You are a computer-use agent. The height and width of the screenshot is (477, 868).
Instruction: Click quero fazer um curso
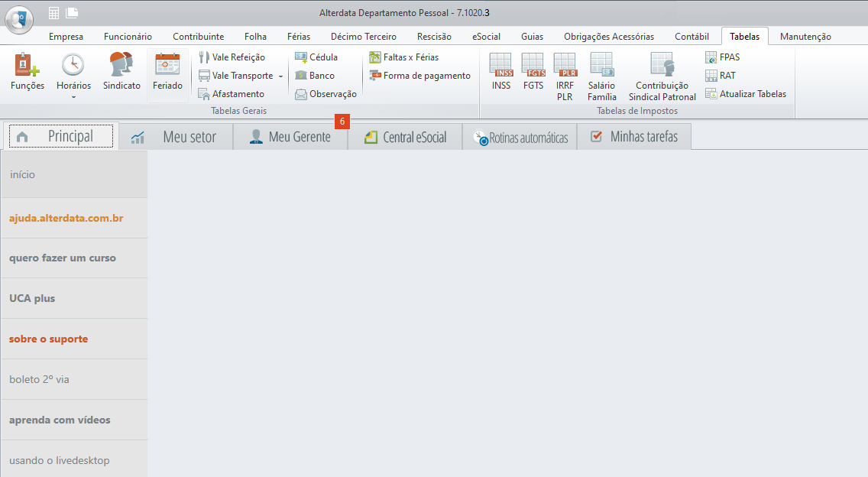pyautogui.click(x=74, y=258)
